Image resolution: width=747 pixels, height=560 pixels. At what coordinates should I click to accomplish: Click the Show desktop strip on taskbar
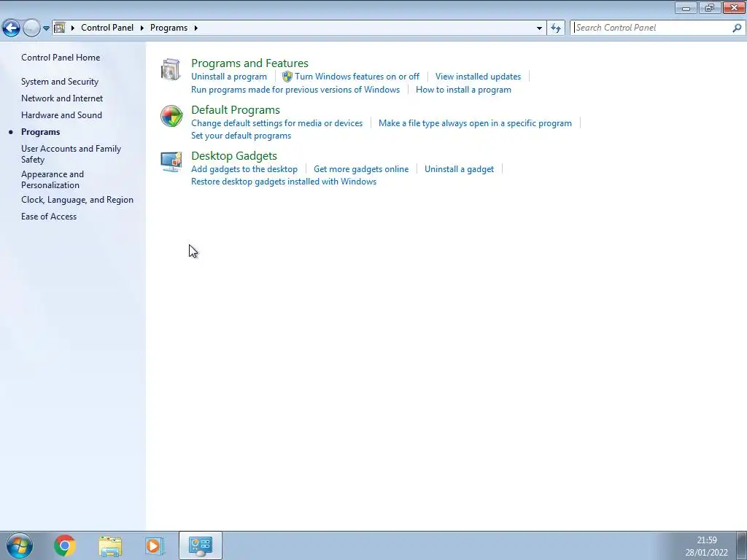(741, 545)
